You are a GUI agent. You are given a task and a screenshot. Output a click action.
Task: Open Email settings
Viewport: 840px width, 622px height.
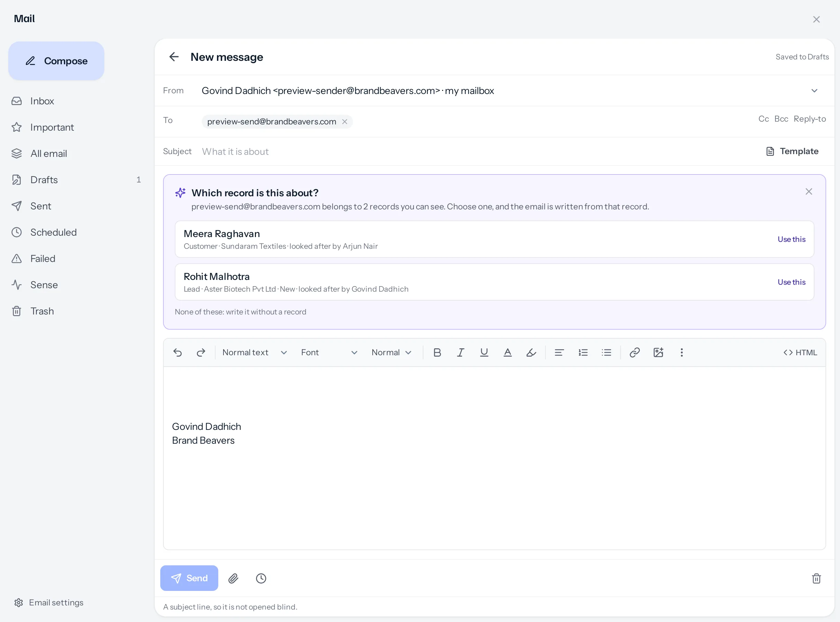pyautogui.click(x=49, y=603)
